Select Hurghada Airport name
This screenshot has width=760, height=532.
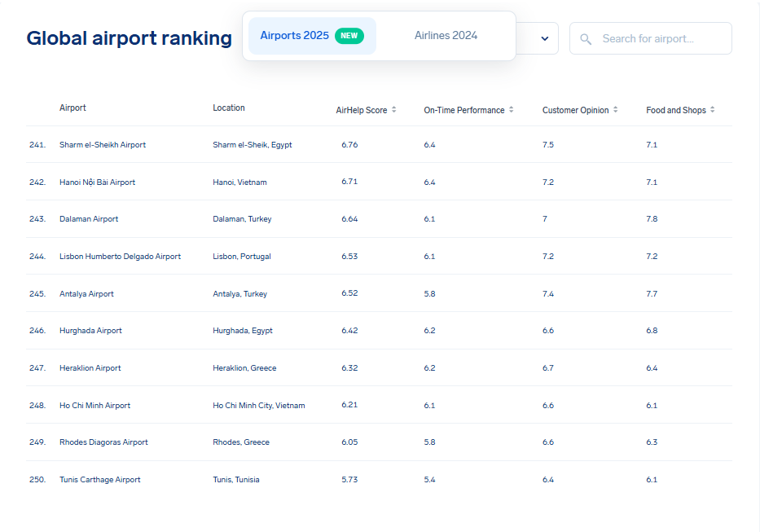pos(90,330)
